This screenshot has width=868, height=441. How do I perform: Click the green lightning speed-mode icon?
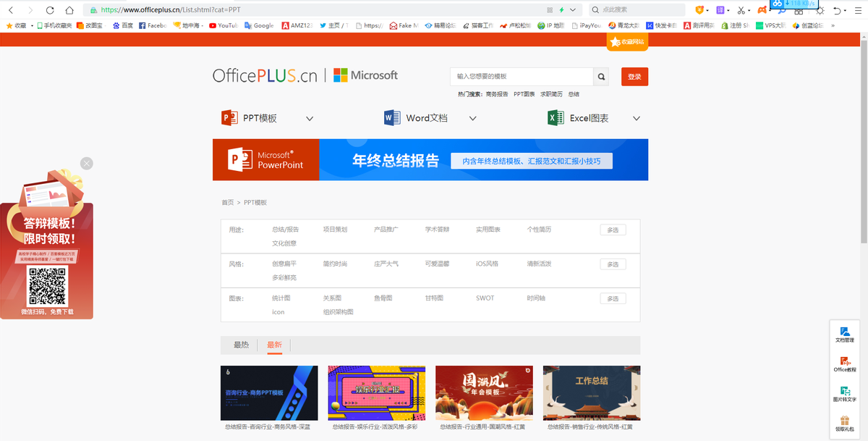click(x=561, y=10)
